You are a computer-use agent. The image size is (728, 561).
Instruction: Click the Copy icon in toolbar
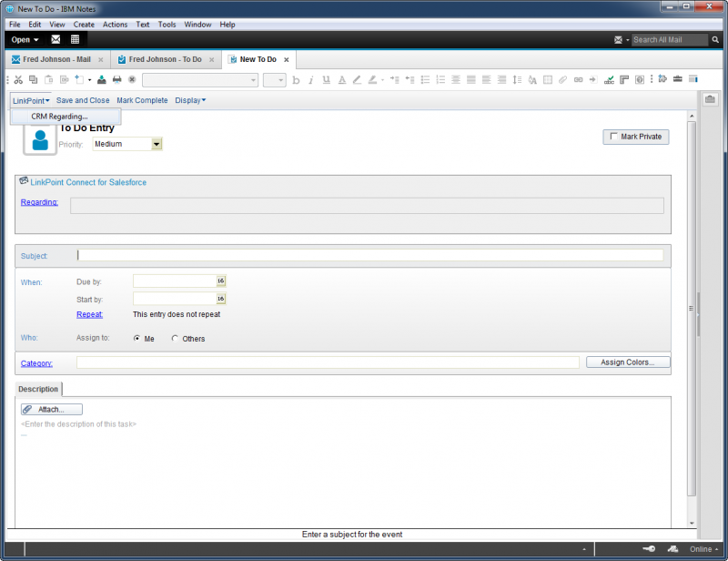(34, 80)
